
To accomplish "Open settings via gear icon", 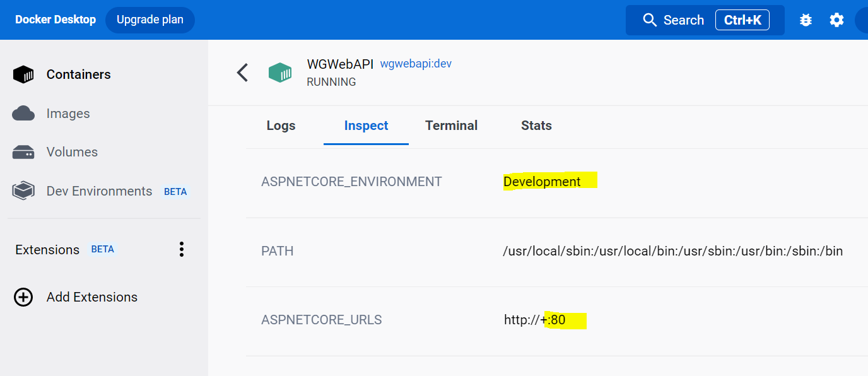I will [836, 20].
